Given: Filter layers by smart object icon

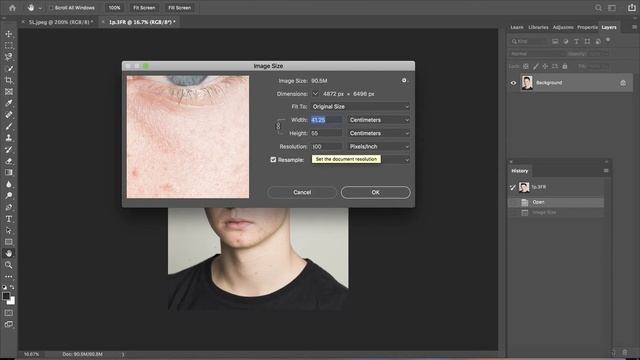Looking at the screenshot, I should [x=598, y=41].
